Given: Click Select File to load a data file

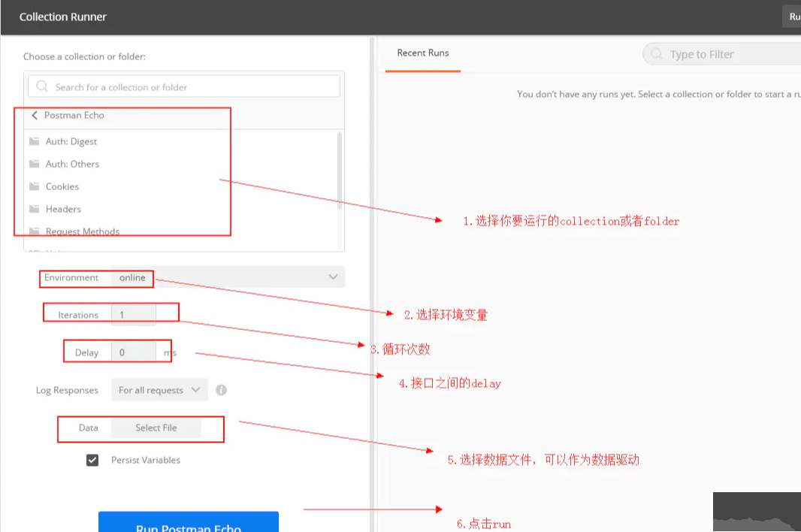Looking at the screenshot, I should pos(156,427).
